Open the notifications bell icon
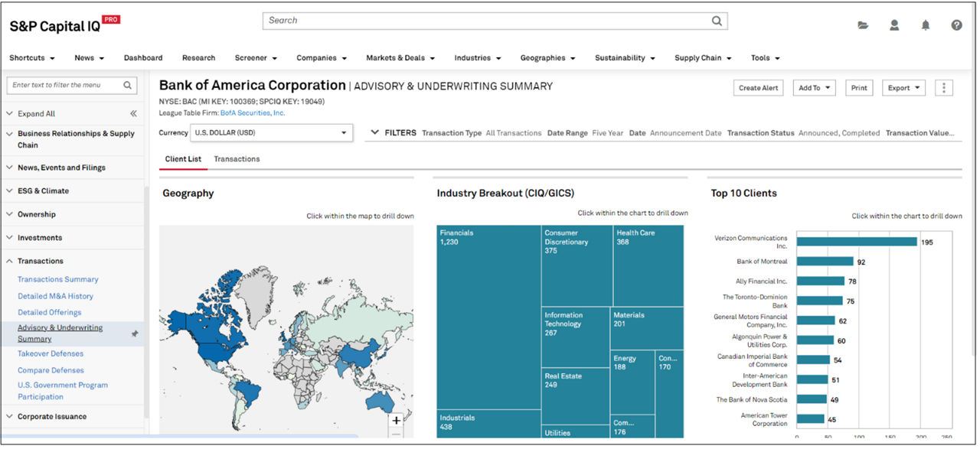This screenshot has height=449, width=980. [x=926, y=25]
